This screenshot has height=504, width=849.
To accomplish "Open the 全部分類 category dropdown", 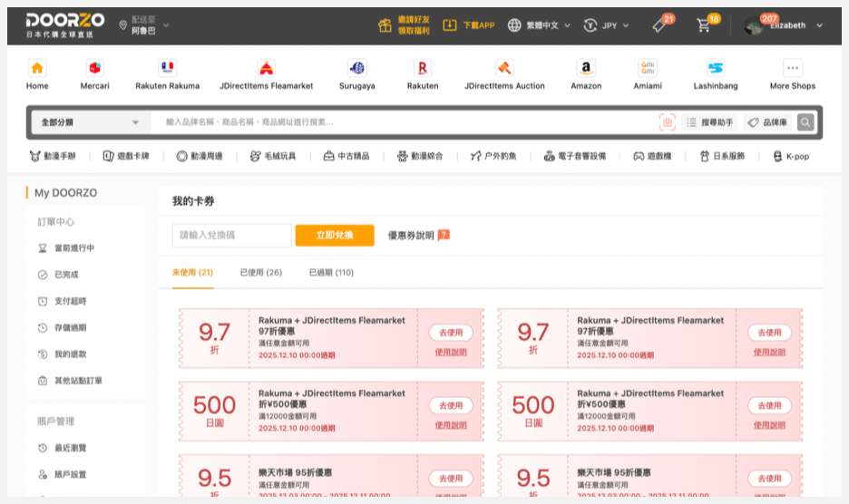I will (90, 122).
